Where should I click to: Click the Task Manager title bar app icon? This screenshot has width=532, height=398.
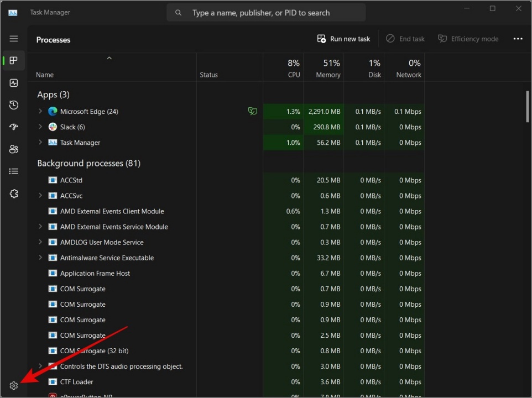13,13
